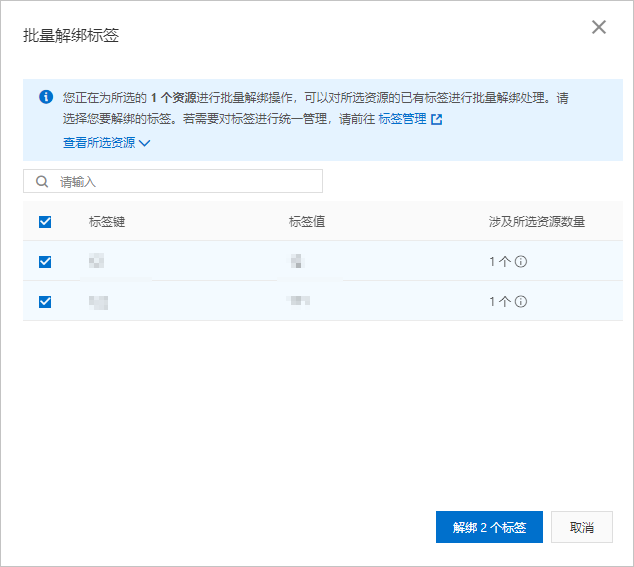Click the external link icon beside 标签管理
Viewport: 634px width, 567px height.
click(x=436, y=119)
